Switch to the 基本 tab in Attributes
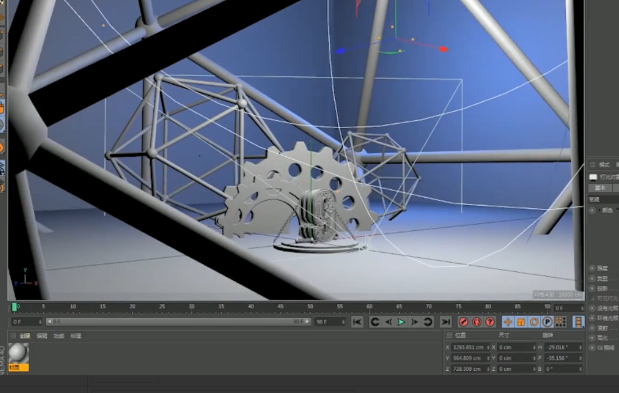The image size is (619, 393). click(x=600, y=188)
